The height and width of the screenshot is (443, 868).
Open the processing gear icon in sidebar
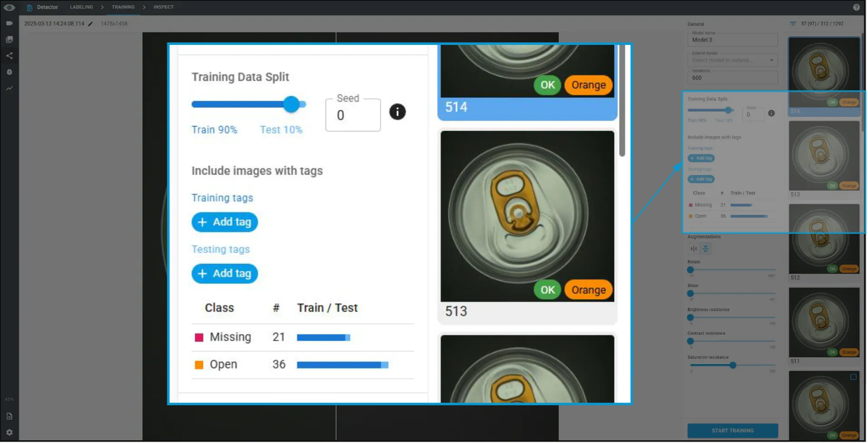(x=9, y=72)
